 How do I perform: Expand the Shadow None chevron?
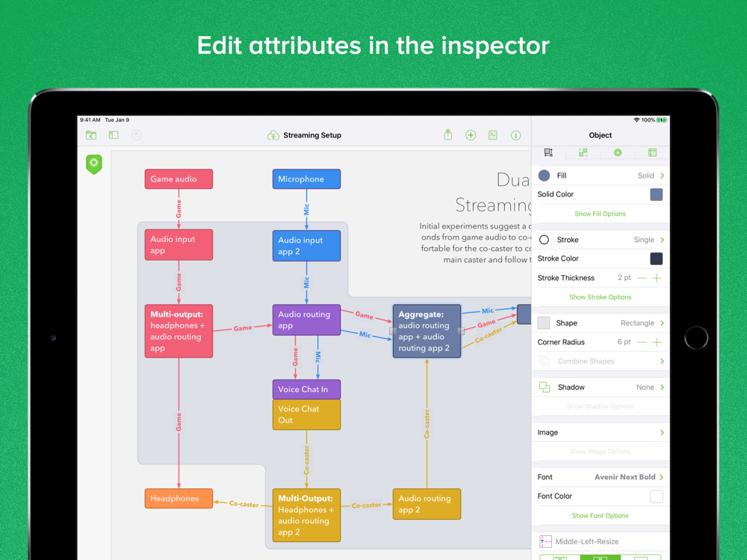pyautogui.click(x=662, y=388)
